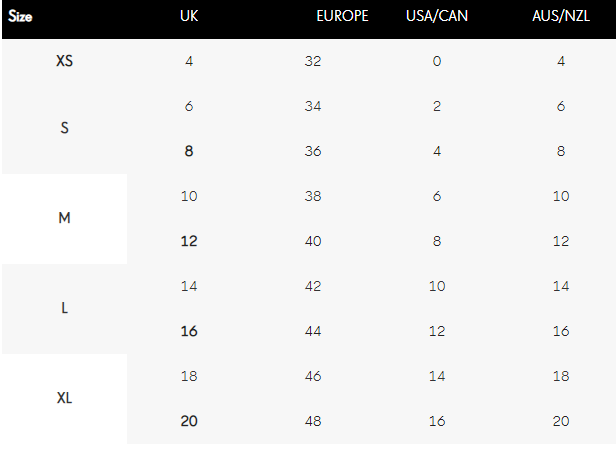This screenshot has height=463, width=616.
Task: Click the Size column header
Action: click(x=21, y=16)
